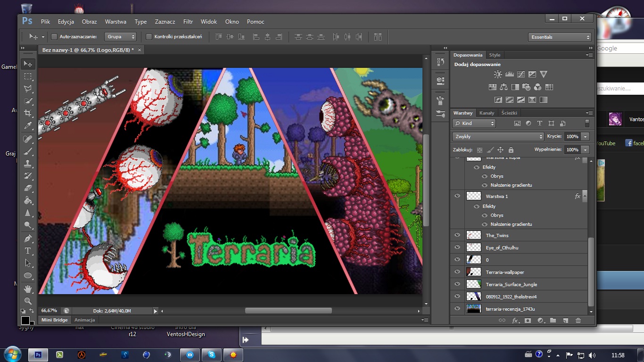Image resolution: width=644 pixels, height=362 pixels.
Task: Open the Warstwa menu
Action: pos(116,22)
